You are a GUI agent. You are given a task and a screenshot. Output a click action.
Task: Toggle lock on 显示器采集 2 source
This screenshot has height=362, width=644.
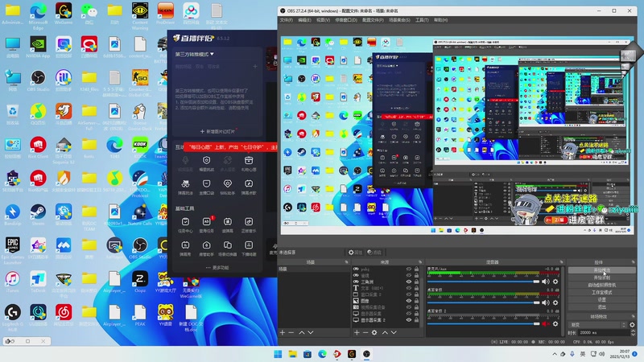click(416, 319)
